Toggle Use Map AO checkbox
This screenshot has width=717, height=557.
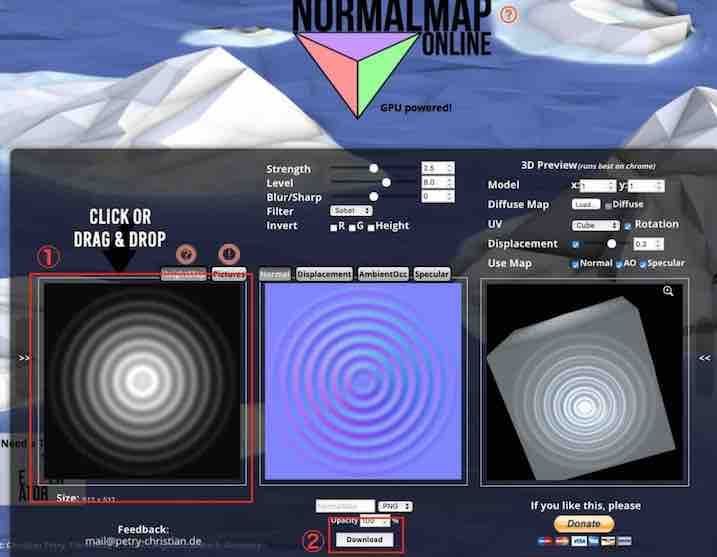(x=619, y=264)
